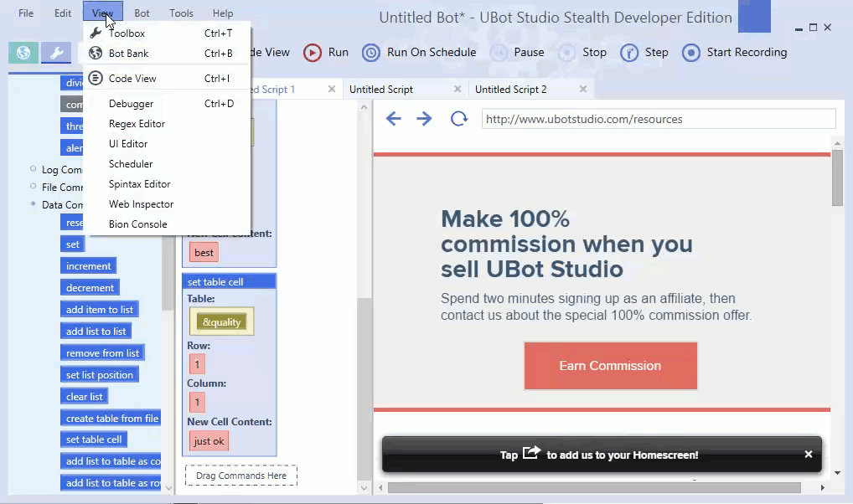853x504 pixels.
Task: Select the remove from list command
Action: 102,352
